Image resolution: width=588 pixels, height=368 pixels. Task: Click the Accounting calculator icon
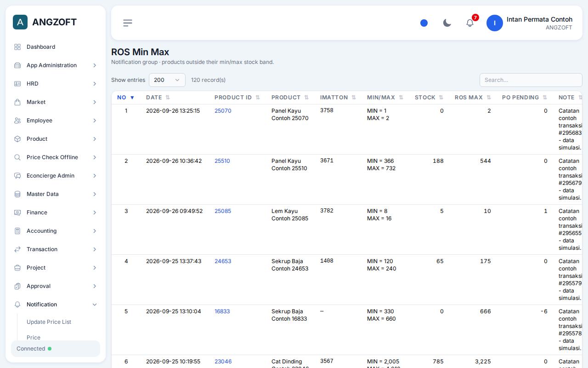17,231
